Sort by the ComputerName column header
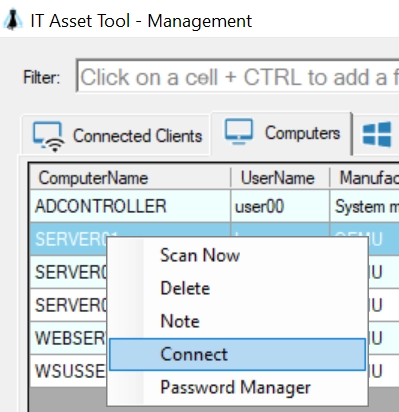 click(x=130, y=178)
